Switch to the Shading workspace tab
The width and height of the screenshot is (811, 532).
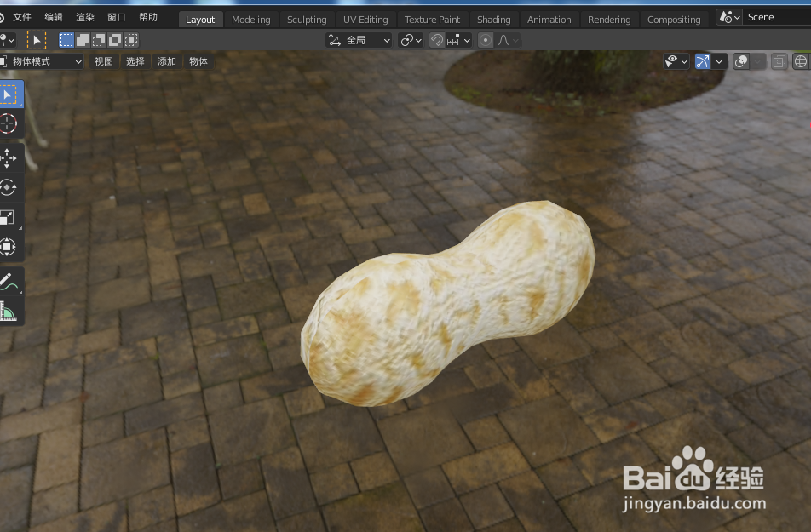click(x=493, y=19)
